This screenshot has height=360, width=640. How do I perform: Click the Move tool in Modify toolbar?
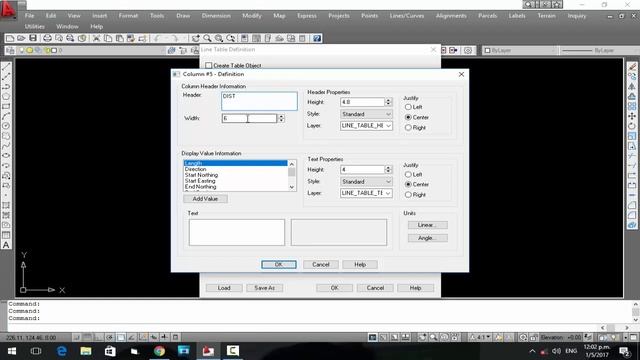coord(632,116)
